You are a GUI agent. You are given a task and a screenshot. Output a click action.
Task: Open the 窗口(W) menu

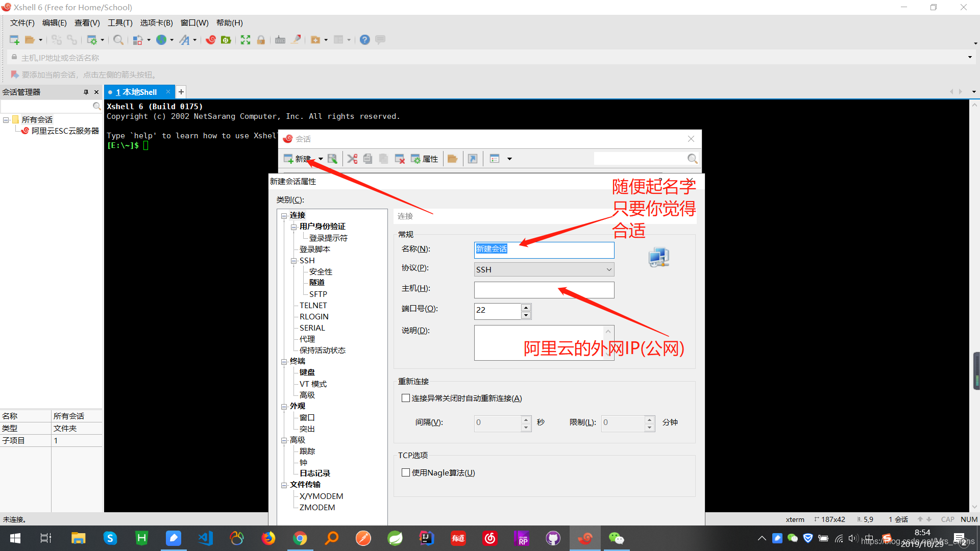(x=194, y=23)
